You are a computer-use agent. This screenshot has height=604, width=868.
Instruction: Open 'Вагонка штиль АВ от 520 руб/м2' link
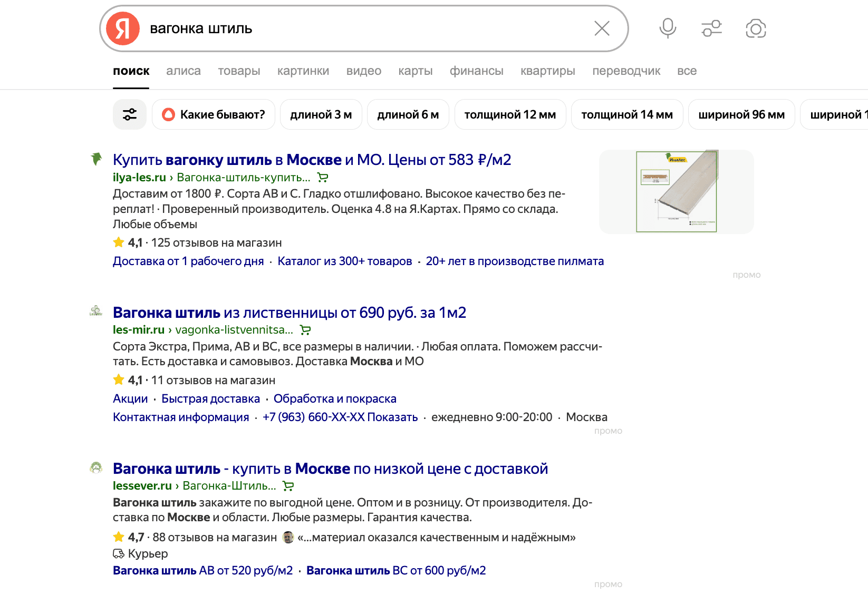point(203,571)
